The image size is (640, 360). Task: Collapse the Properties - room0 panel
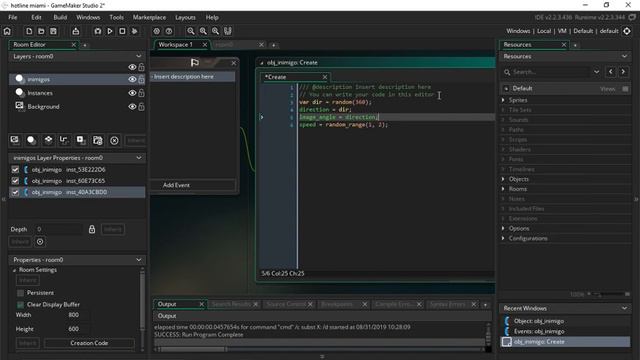[x=139, y=260]
